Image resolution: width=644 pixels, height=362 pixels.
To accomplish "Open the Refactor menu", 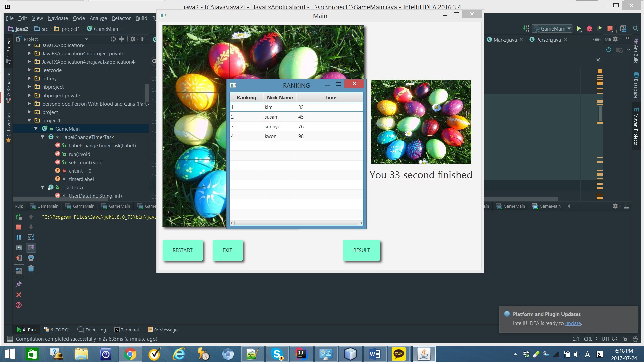I will coord(121,18).
